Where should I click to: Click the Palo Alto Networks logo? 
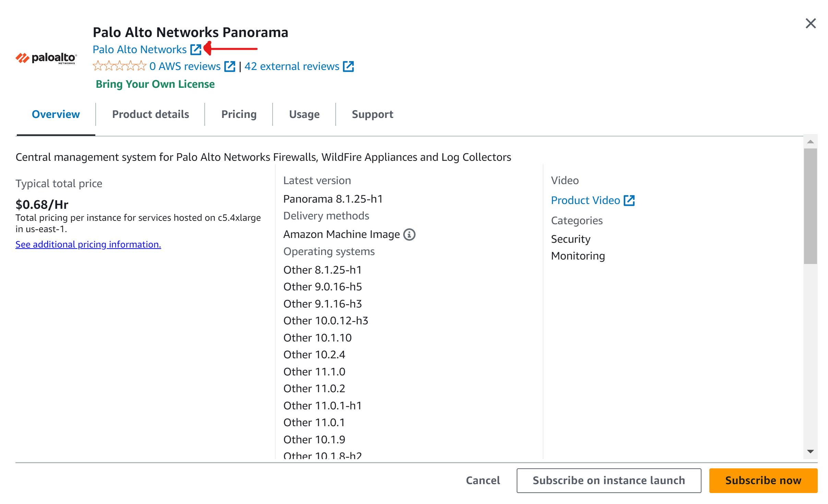pyautogui.click(x=46, y=58)
